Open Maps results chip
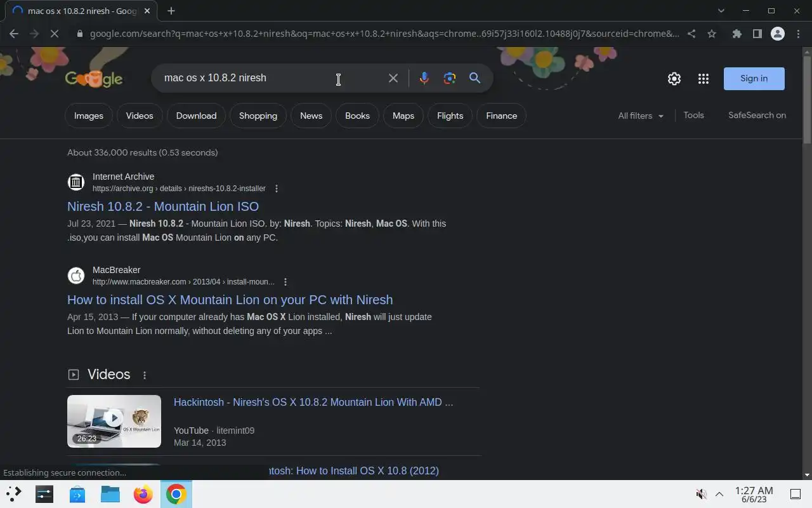Viewport: 812px width, 508px height. pyautogui.click(x=403, y=116)
